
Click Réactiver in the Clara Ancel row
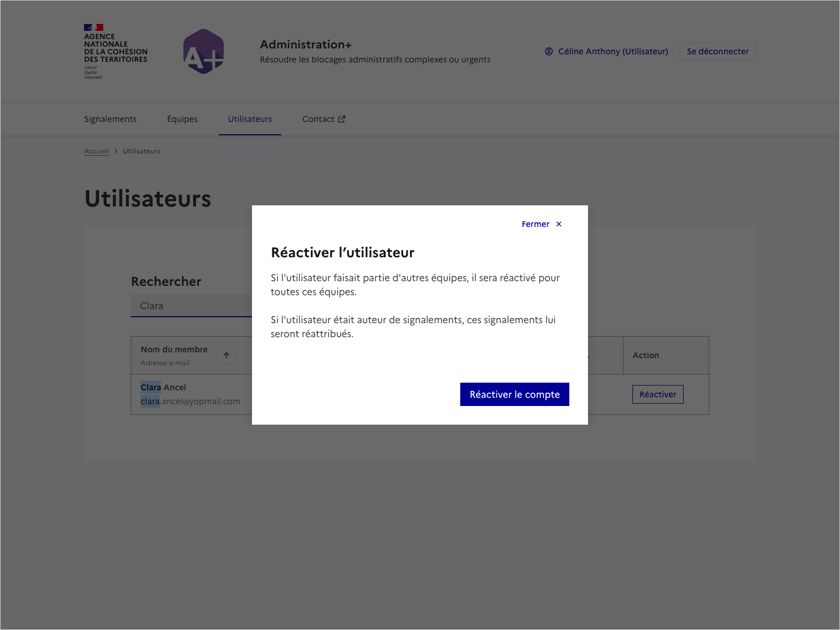657,394
